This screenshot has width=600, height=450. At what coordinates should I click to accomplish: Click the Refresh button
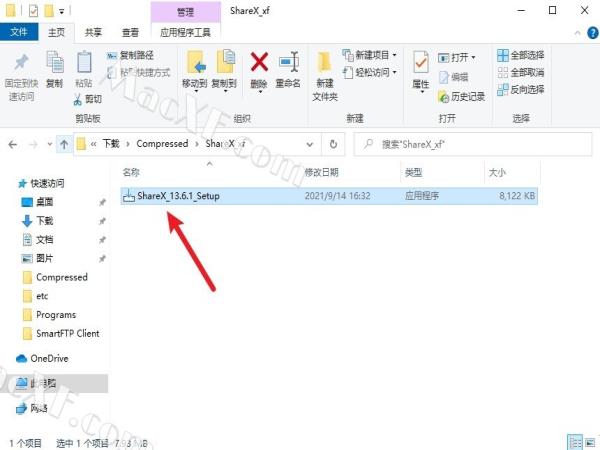pos(333,144)
